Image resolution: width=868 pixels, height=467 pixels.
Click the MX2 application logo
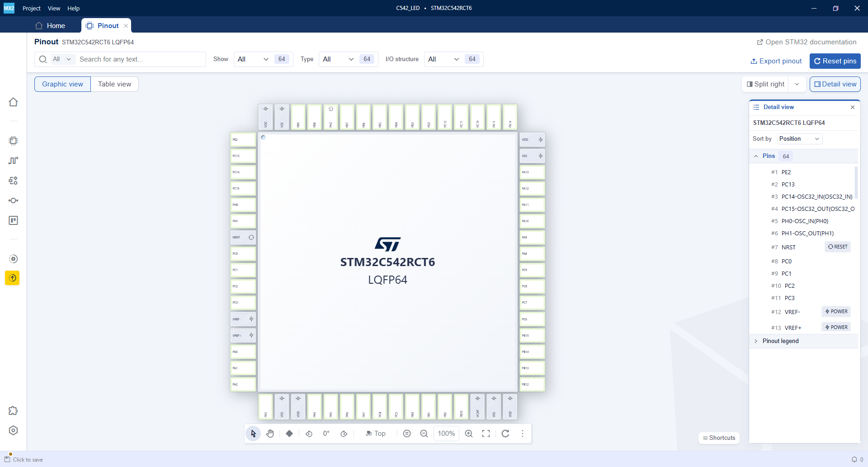[x=9, y=8]
